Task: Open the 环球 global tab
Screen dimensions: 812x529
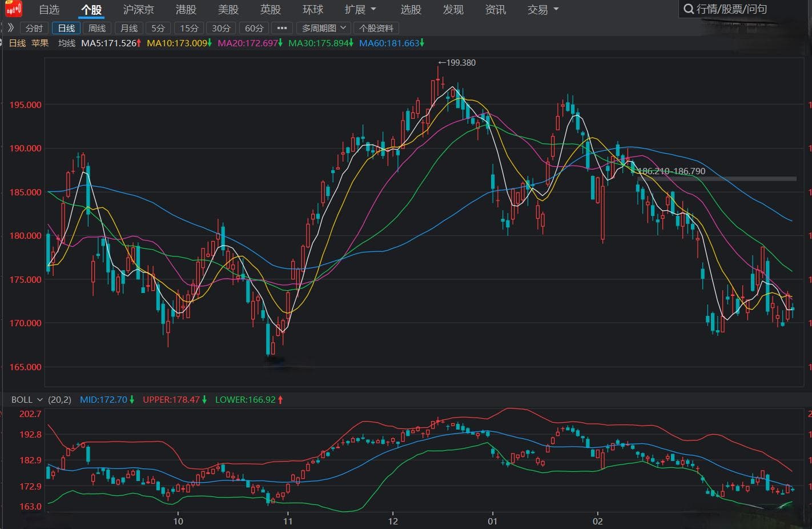Action: 313,10
